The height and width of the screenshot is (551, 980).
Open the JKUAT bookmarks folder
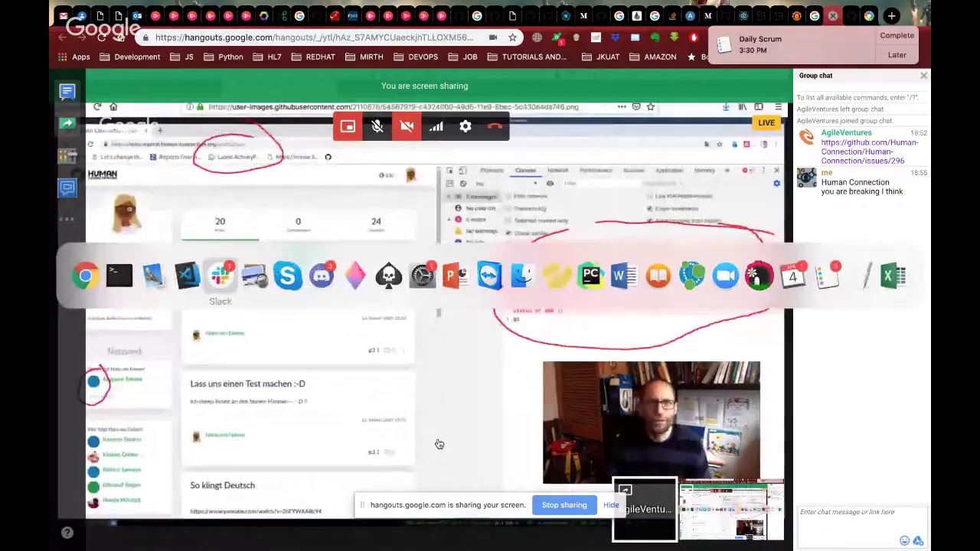(601, 57)
